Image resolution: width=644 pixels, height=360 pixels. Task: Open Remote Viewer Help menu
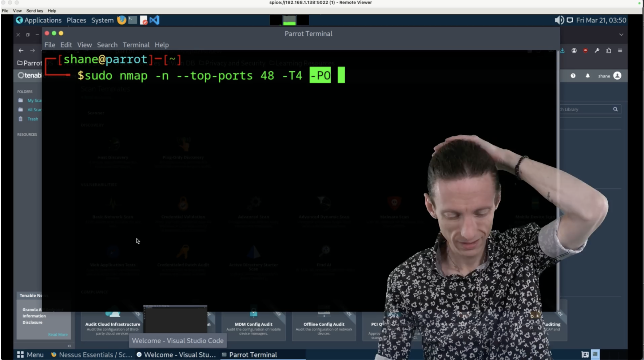(x=52, y=11)
